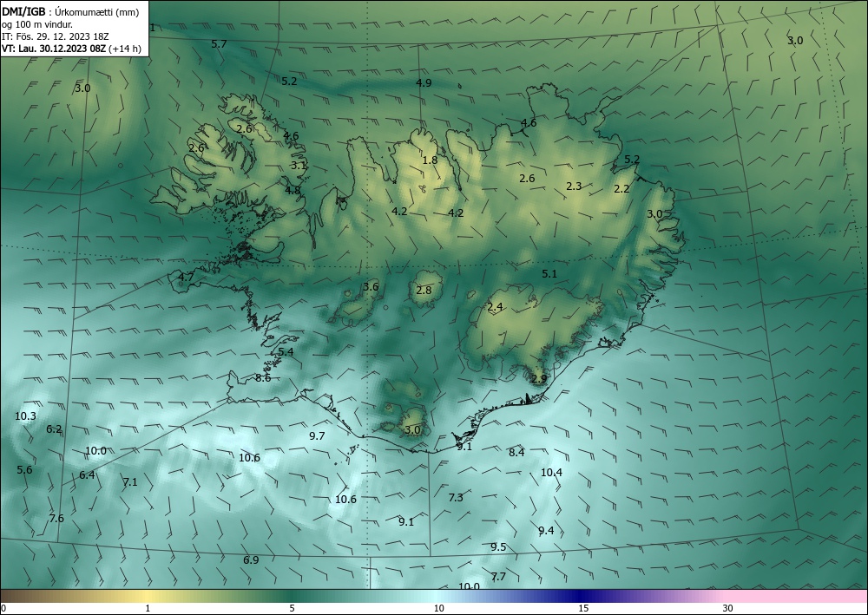Click the 7.3 value on the map
868x615 pixels.
(x=456, y=498)
